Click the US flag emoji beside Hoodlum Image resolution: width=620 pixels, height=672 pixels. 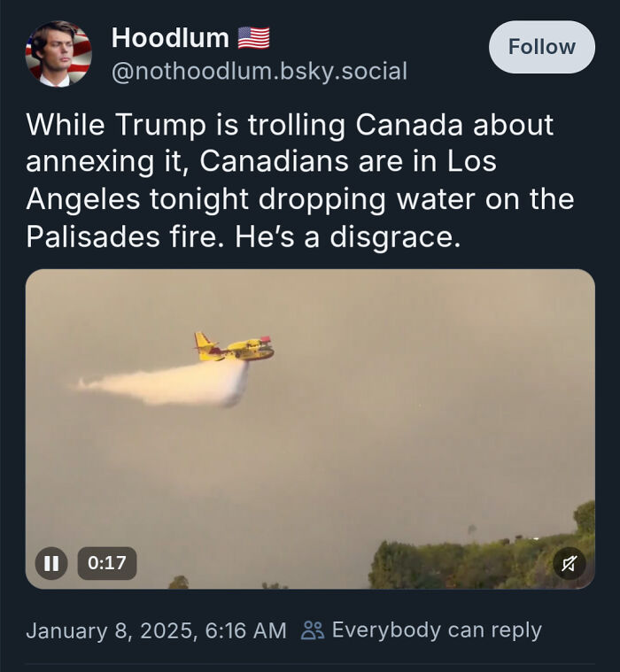coord(254,38)
